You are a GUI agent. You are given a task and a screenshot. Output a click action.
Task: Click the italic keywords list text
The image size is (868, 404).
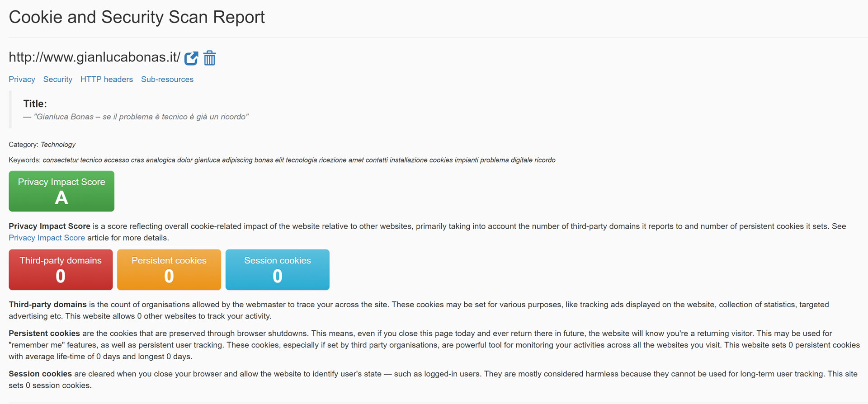point(299,160)
